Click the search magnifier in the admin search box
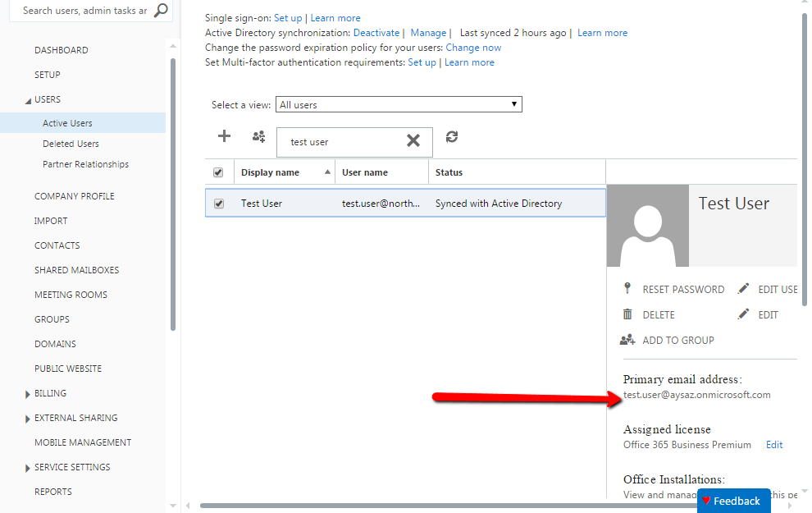Image resolution: width=812 pixels, height=513 pixels. [161, 11]
